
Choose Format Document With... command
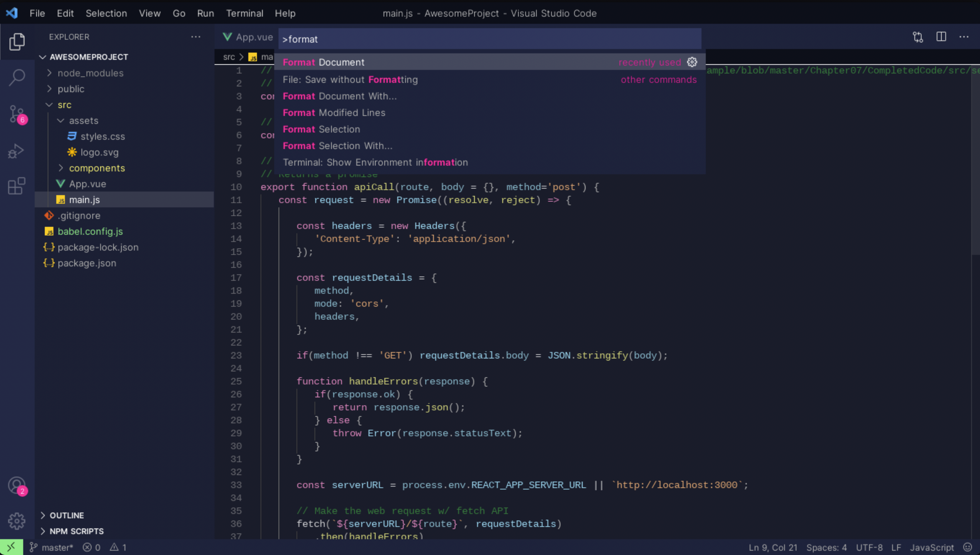point(339,96)
